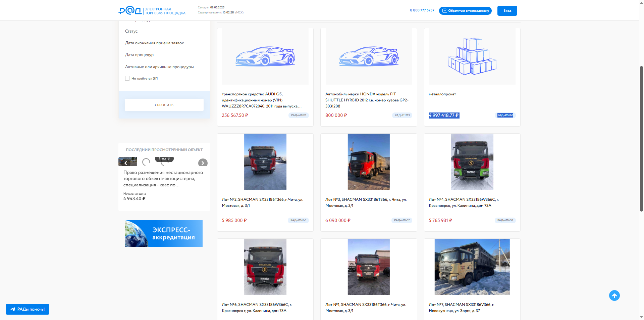
Task: Open Лот №2 SHACMAN SX33186T366 title
Action: (262, 202)
